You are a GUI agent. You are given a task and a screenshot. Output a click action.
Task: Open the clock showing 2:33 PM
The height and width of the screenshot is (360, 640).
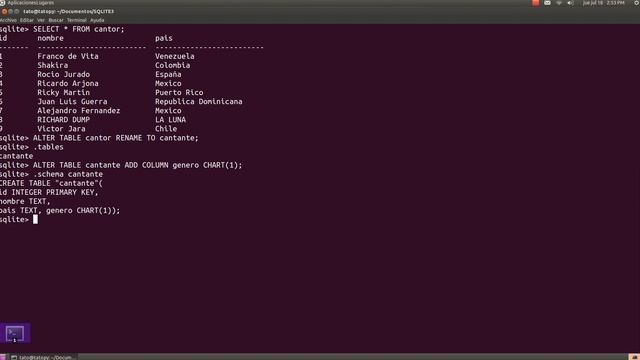pyautogui.click(x=604, y=3)
